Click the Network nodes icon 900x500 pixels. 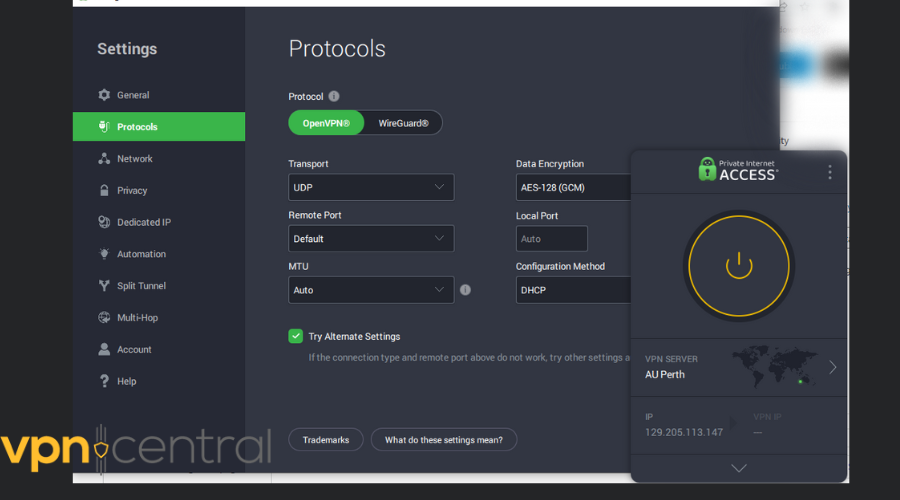point(104,158)
